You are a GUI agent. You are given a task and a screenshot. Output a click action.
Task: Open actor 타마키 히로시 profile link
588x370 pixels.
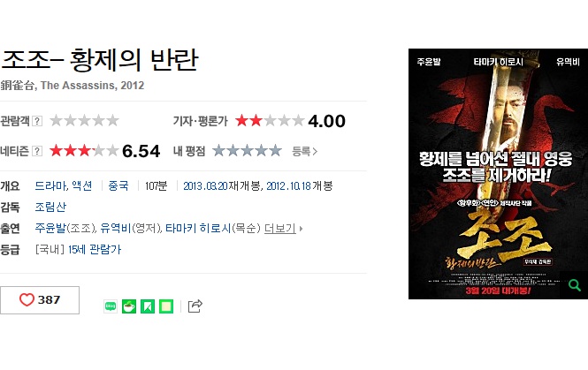(198, 228)
